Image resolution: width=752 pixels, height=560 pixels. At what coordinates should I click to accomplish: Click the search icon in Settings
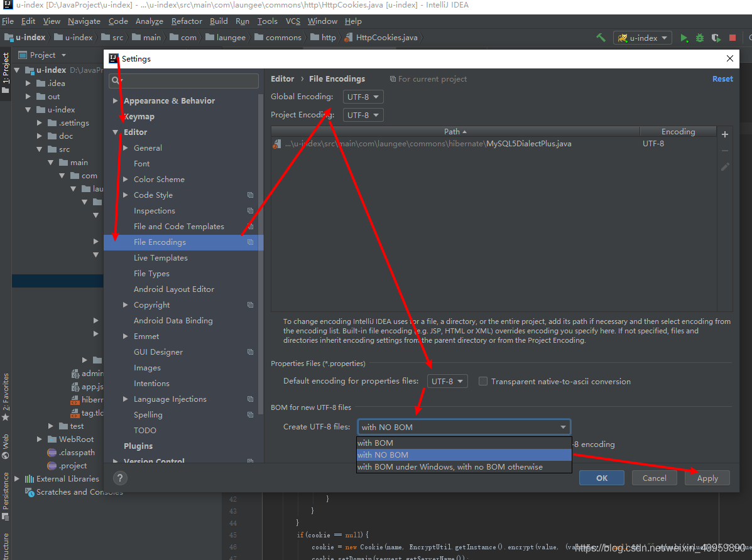coord(116,80)
